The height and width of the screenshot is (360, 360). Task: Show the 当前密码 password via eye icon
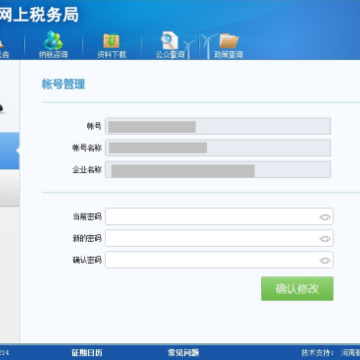click(325, 217)
